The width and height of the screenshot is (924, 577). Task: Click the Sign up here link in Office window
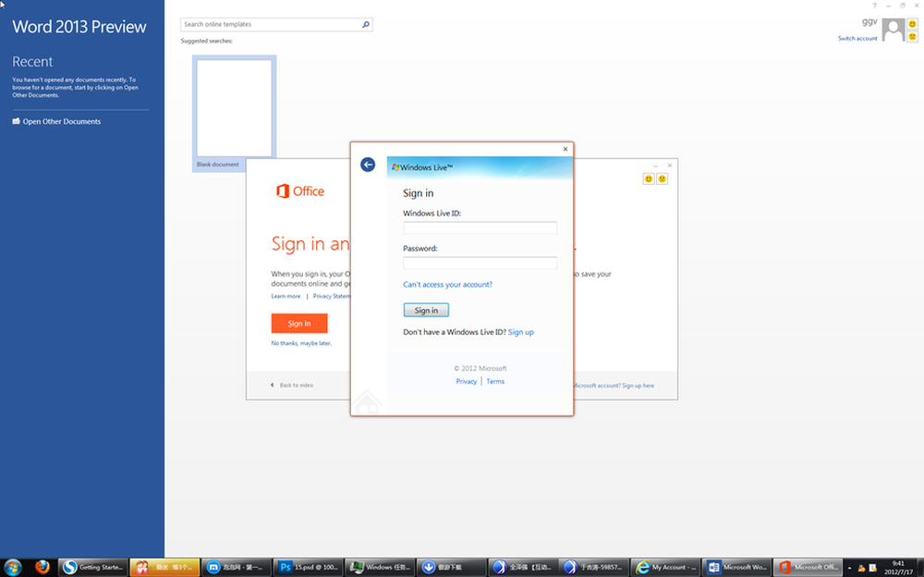pos(638,386)
